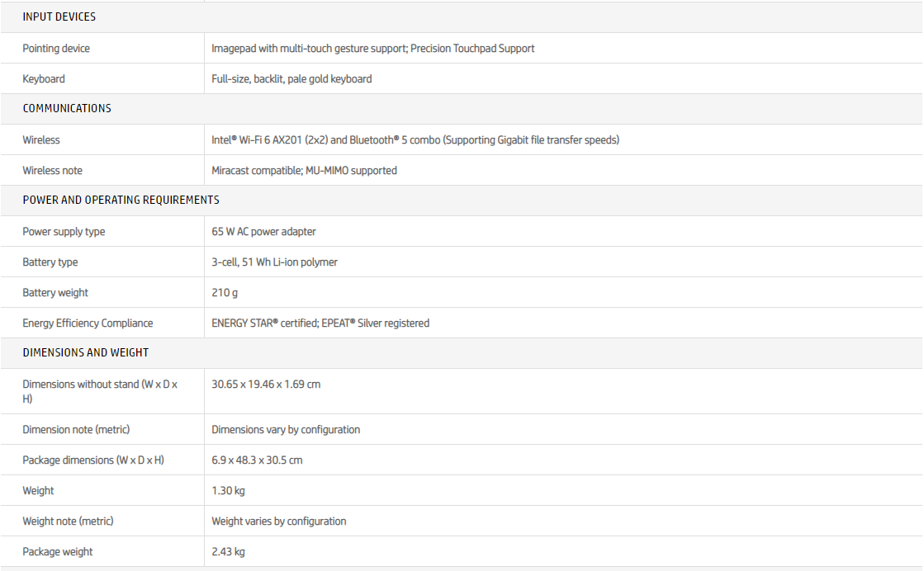Click the Package weight 2.43 kg value
The width and height of the screenshot is (924, 571).
point(228,552)
